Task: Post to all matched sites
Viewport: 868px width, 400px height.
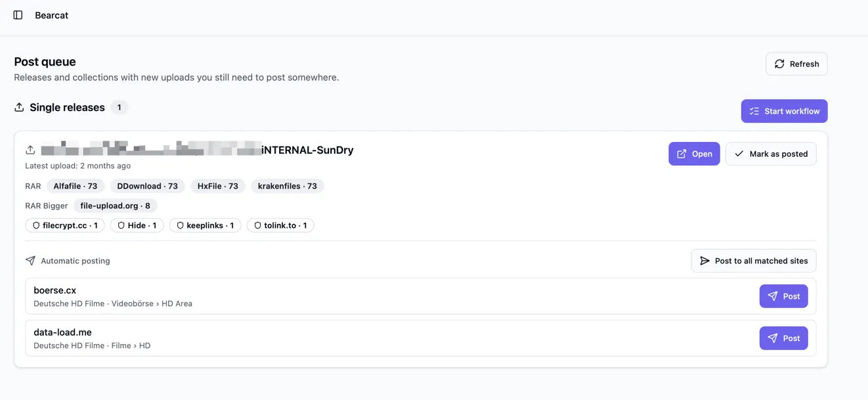Action: 754,261
